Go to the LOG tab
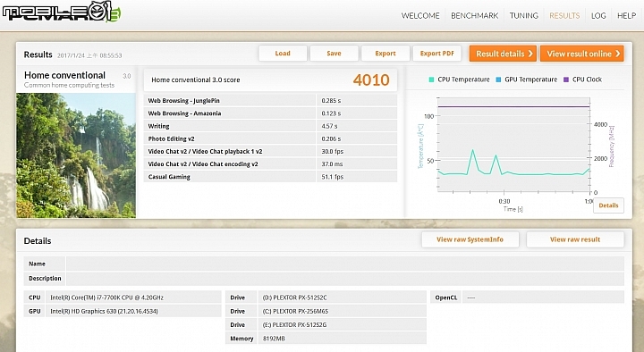Viewport: 644px width, 352px height. (598, 15)
